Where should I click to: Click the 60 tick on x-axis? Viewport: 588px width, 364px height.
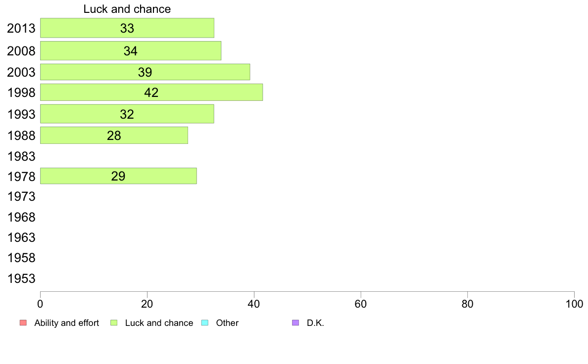[x=361, y=304]
